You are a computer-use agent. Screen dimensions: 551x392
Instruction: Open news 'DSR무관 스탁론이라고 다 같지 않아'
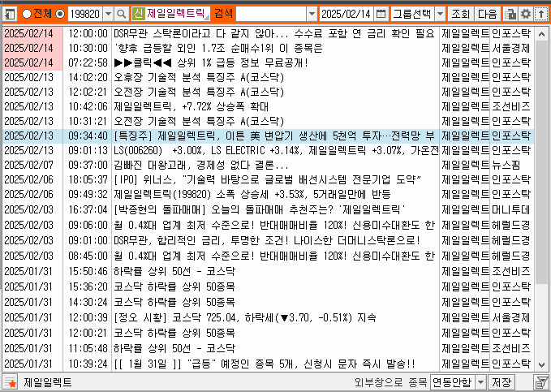pos(274,34)
